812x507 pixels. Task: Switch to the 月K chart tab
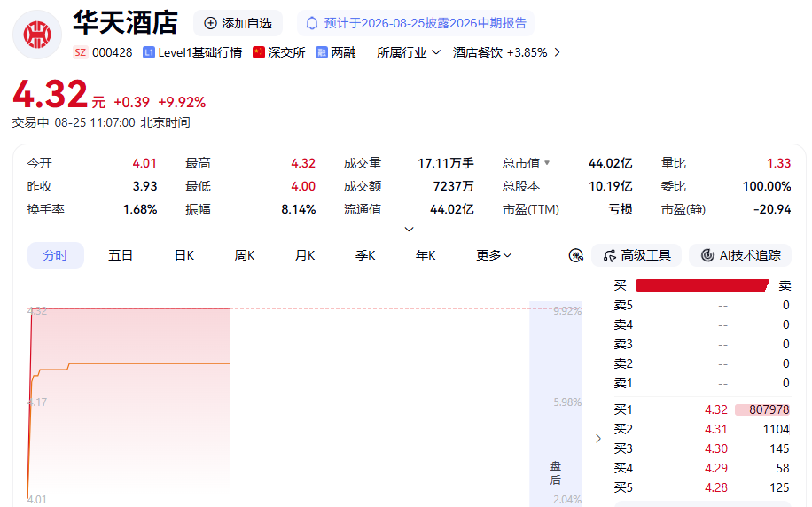[305, 255]
